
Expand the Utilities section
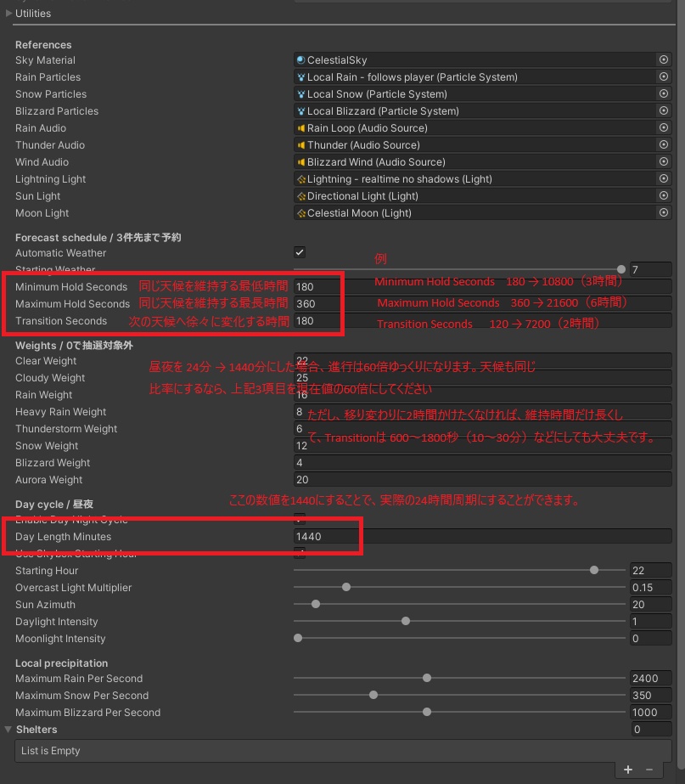(x=8, y=14)
